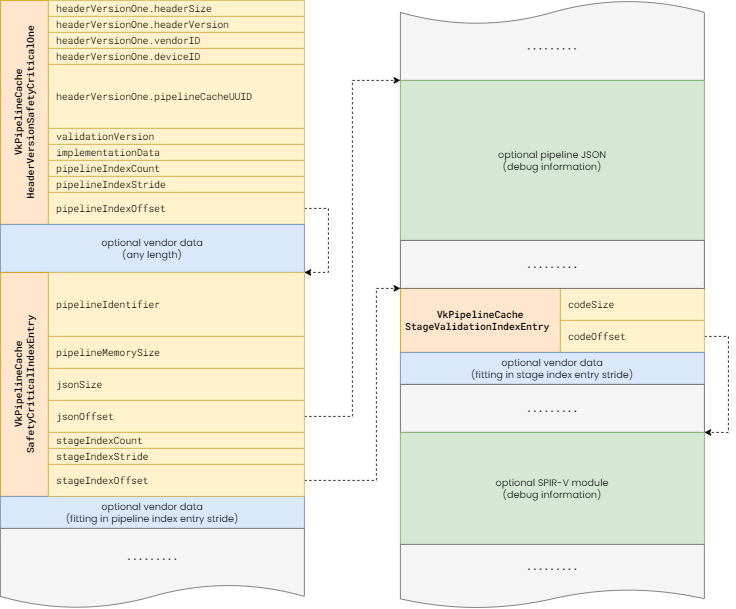
Task: Select the stageIndexCount row
Action: pyautogui.click(x=176, y=440)
